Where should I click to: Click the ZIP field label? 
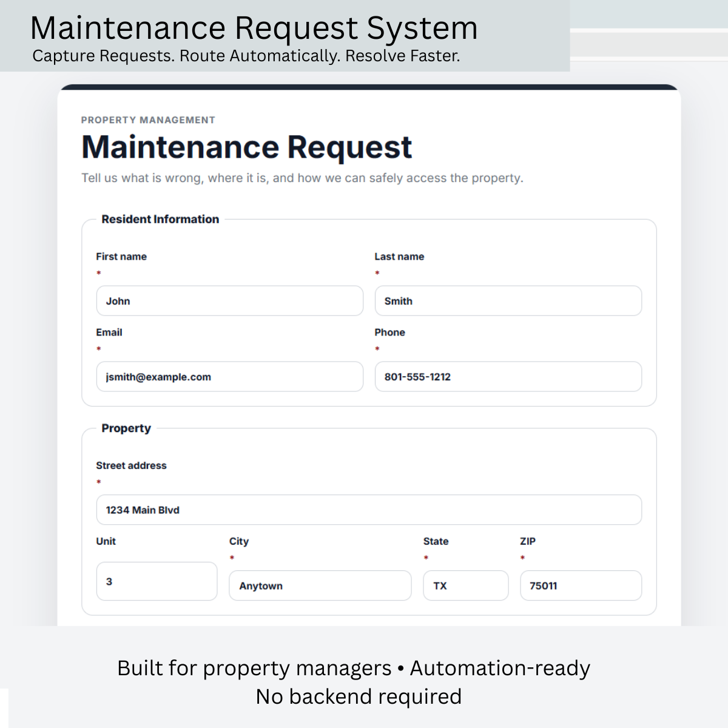(528, 541)
